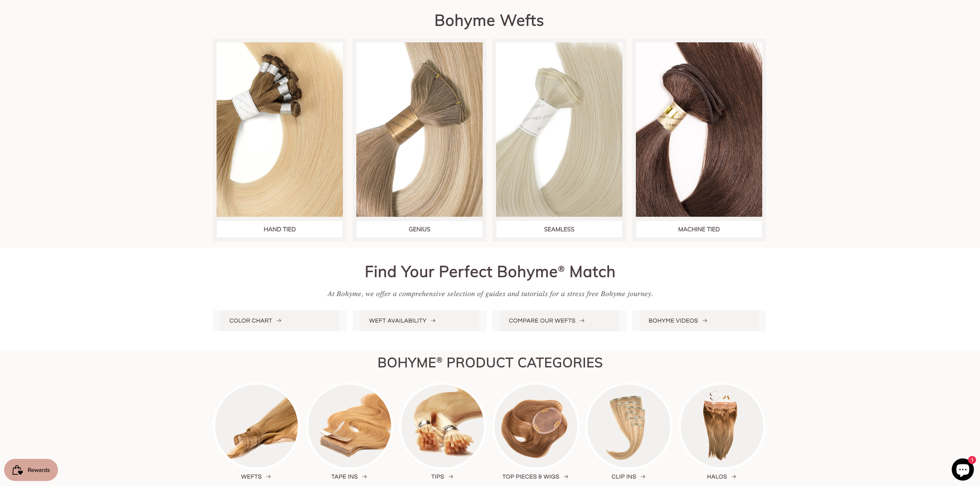Click the Genius label button
This screenshot has width=980, height=486.
click(x=419, y=229)
